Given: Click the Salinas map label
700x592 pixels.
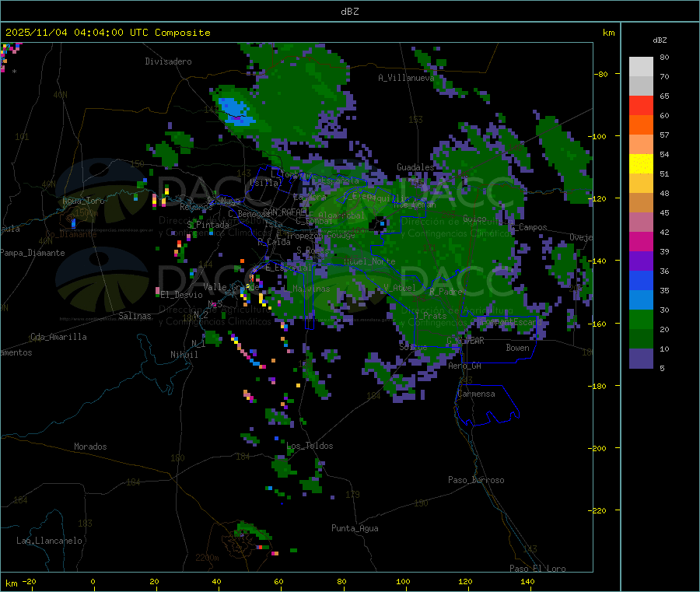Looking at the screenshot, I should pos(135,316).
